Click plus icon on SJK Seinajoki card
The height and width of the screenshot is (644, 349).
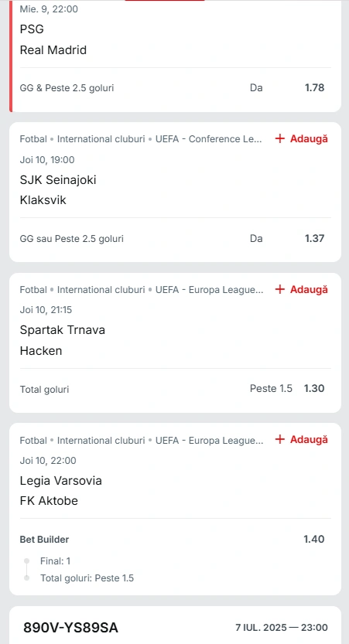pos(280,139)
